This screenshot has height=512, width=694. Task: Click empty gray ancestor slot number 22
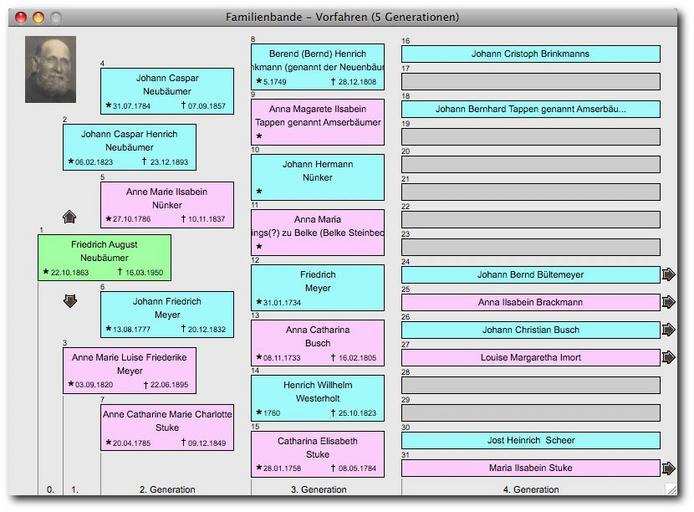click(x=531, y=219)
